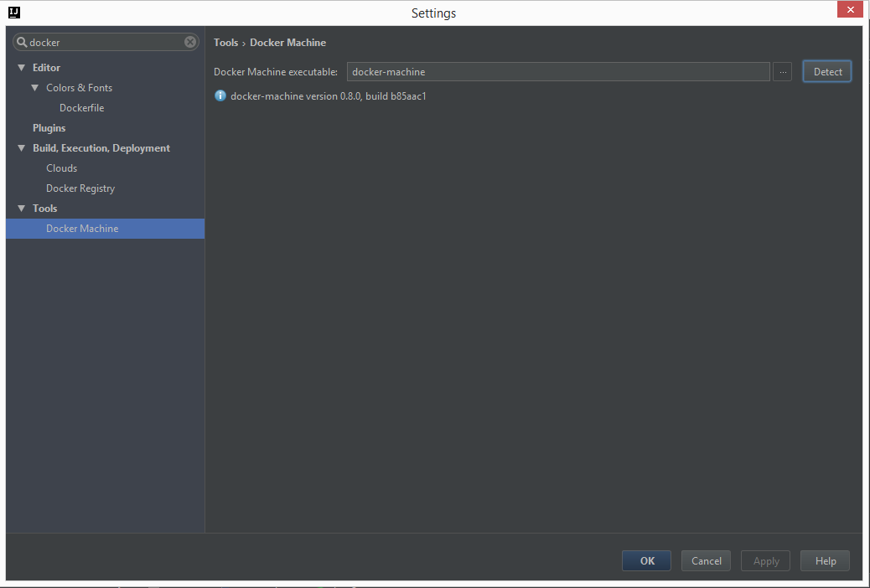Screen dimensions: 870x588
Task: Click the Detect button
Action: pos(827,71)
